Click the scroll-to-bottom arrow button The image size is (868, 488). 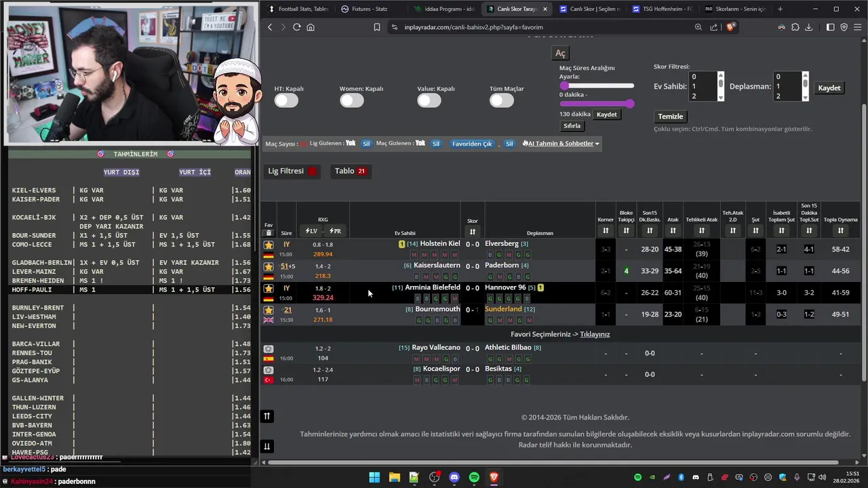pos(267,446)
